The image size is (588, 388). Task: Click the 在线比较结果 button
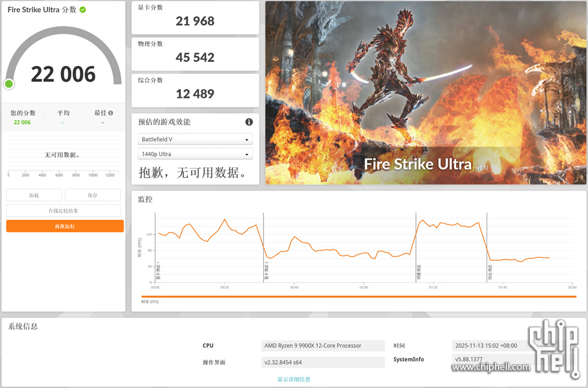63,211
